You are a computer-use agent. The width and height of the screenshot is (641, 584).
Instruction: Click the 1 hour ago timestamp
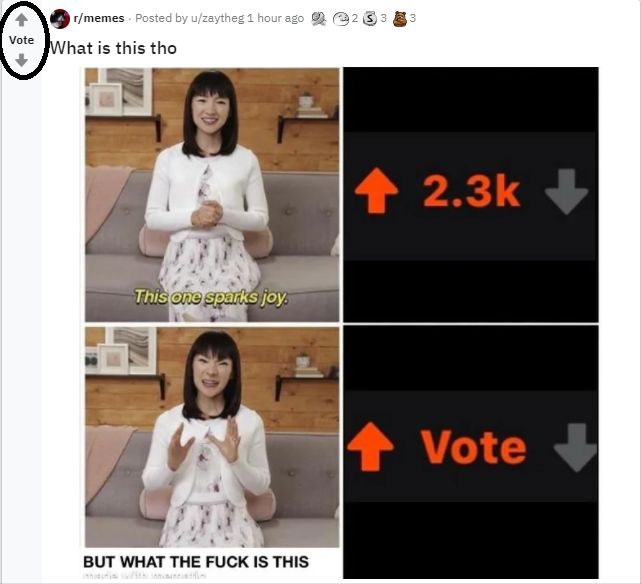tap(276, 18)
